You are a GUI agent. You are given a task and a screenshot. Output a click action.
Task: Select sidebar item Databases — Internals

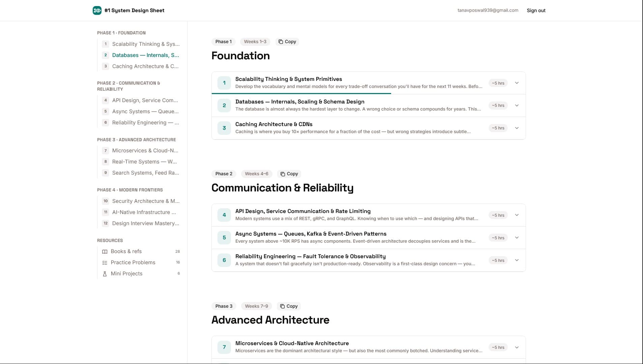pyautogui.click(x=141, y=55)
